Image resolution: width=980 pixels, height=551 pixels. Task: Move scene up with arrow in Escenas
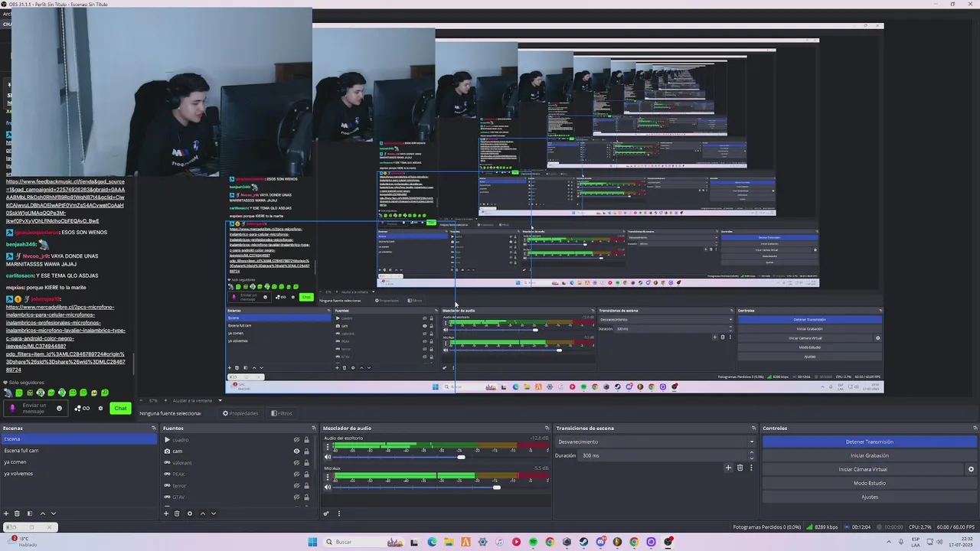tap(42, 514)
